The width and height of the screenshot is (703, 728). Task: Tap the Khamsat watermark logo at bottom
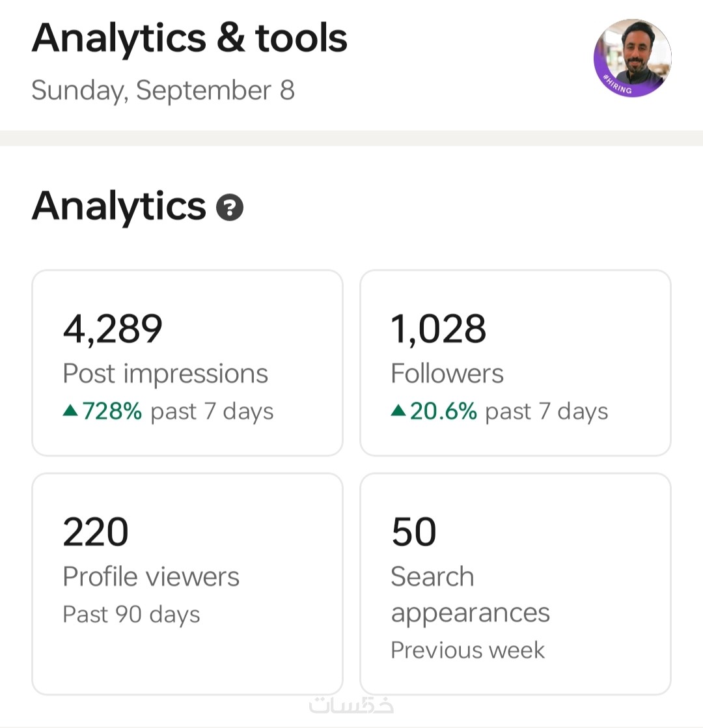(x=351, y=705)
